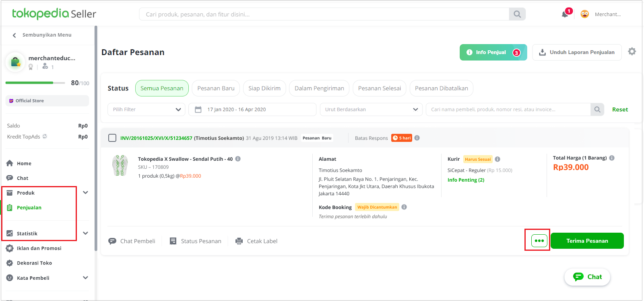Switch to the Pesanan Baru tab
Screen dimensions: 644x301
click(x=216, y=88)
